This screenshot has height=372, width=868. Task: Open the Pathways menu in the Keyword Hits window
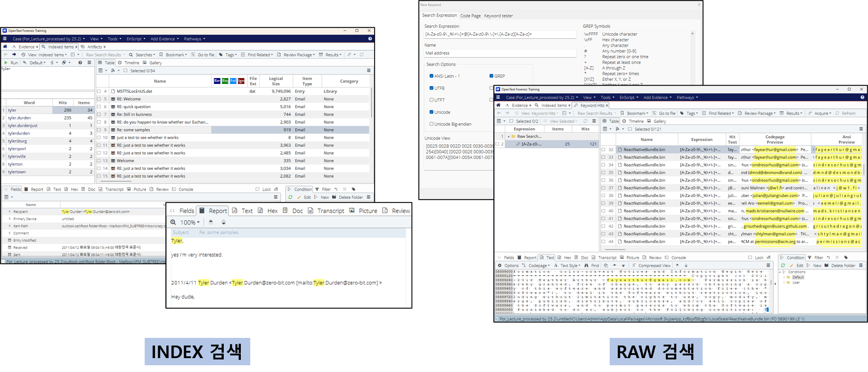(x=687, y=97)
